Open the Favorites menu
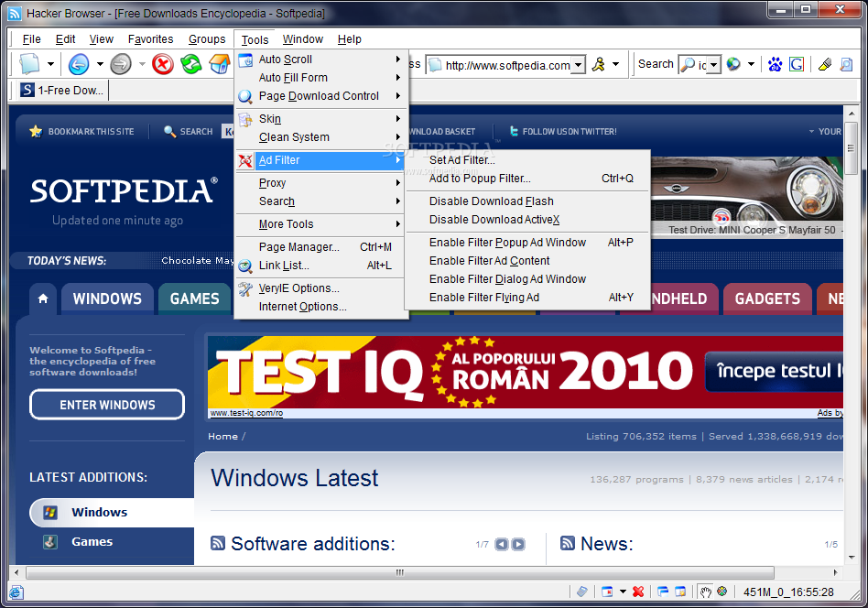 pyautogui.click(x=150, y=39)
